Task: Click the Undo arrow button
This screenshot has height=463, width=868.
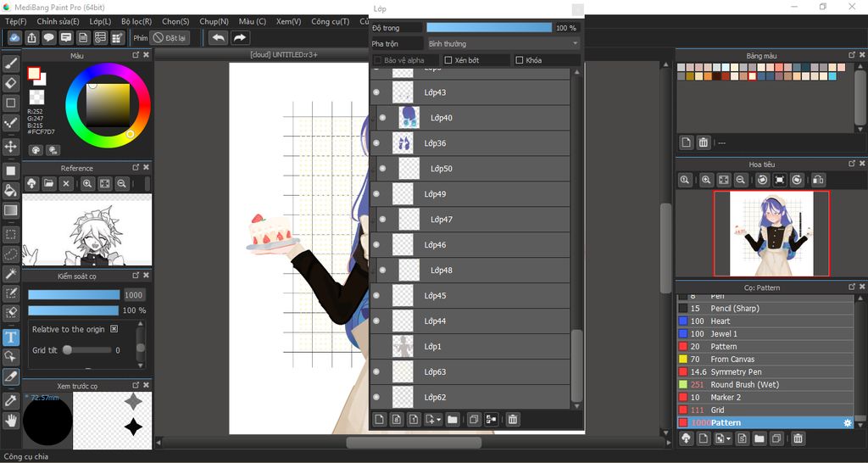Action: (x=218, y=37)
